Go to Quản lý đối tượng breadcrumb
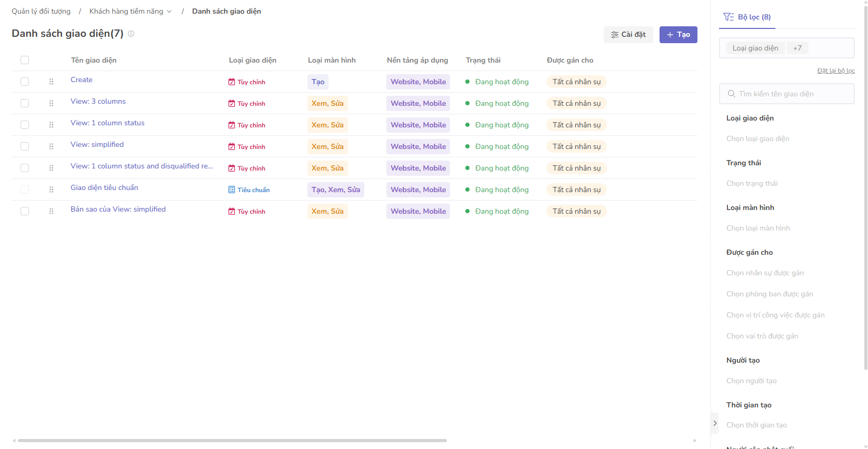Screen dimensions: 868x449 click(x=41, y=11)
